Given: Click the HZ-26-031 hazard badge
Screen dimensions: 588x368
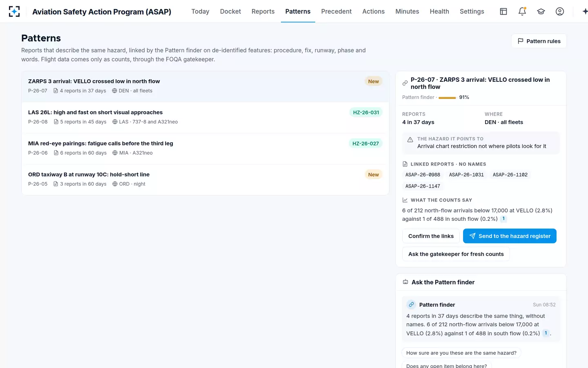Looking at the screenshot, I should tap(366, 112).
